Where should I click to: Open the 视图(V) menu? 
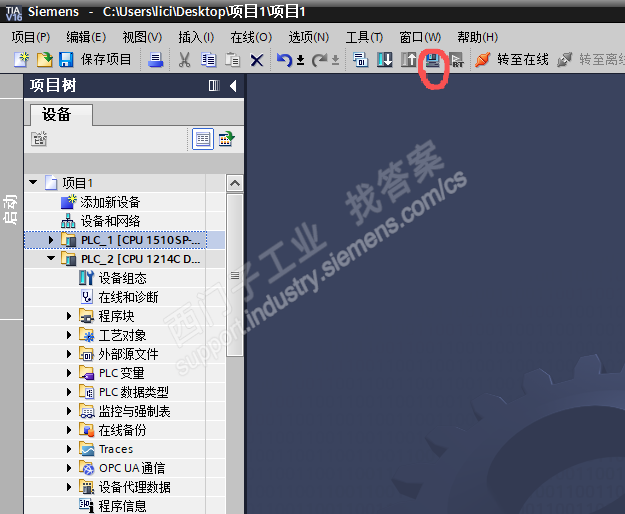pyautogui.click(x=142, y=37)
